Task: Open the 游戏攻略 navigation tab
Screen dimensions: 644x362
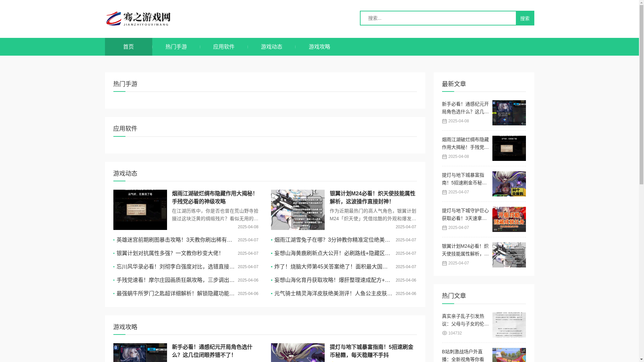Action: click(319, 47)
